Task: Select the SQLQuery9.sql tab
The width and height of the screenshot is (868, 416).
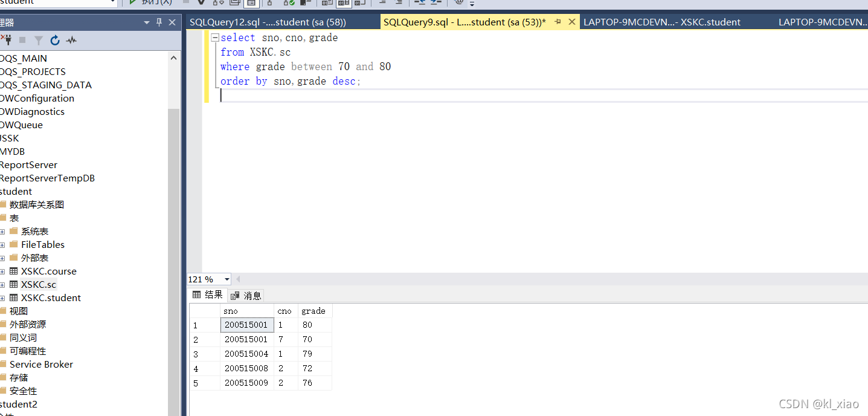Action: 465,22
